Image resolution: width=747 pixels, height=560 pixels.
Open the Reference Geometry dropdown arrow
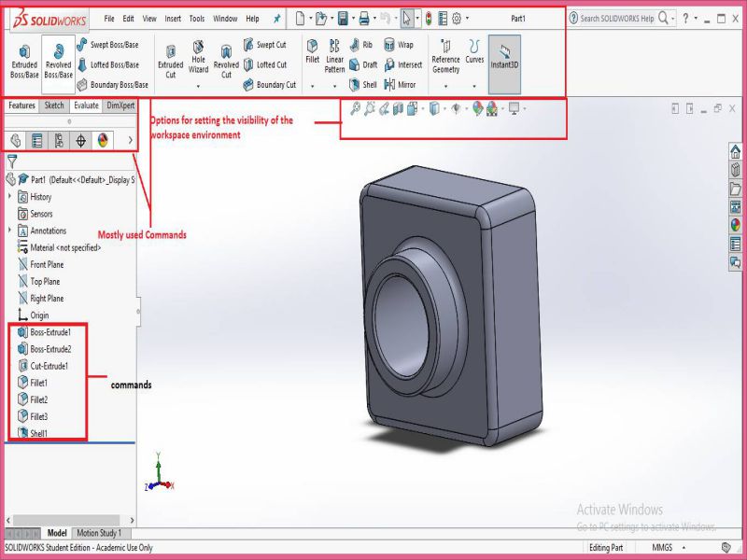[x=446, y=86]
